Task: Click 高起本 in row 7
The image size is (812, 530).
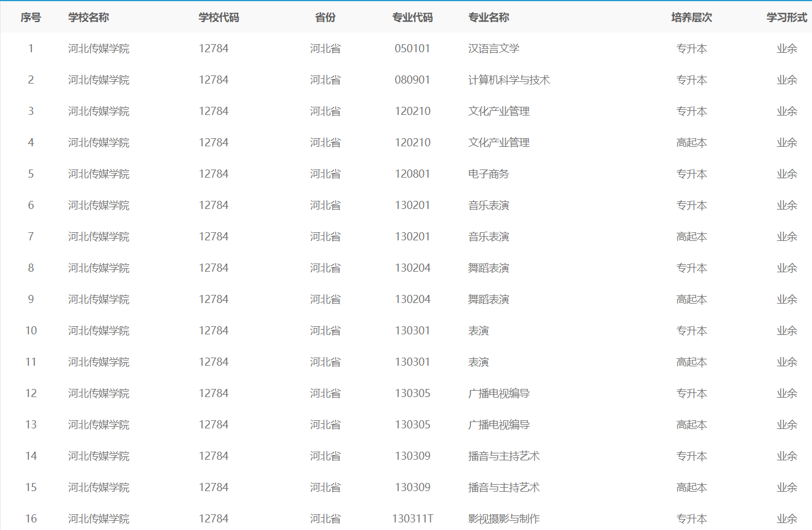Action: click(x=692, y=237)
